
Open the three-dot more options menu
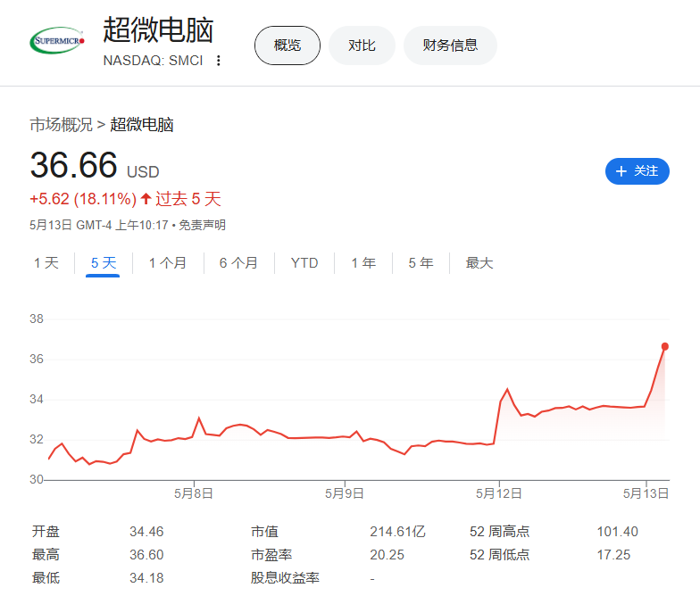coord(218,61)
